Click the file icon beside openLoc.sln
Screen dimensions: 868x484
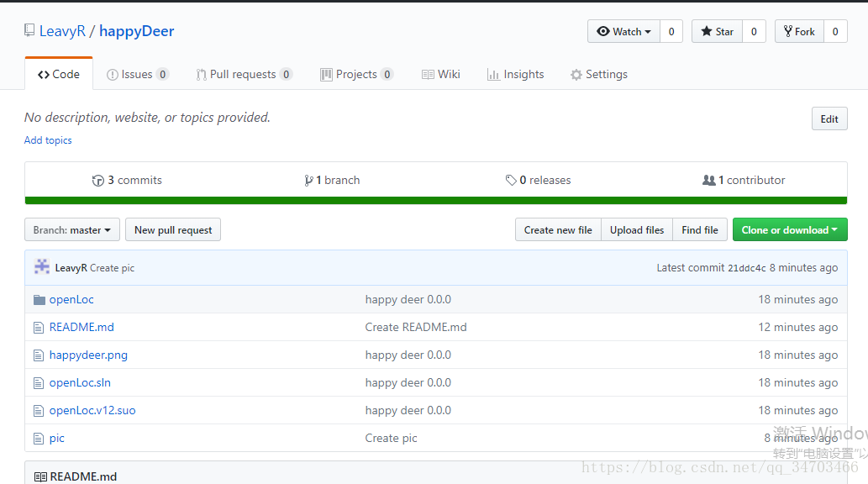pyautogui.click(x=38, y=382)
